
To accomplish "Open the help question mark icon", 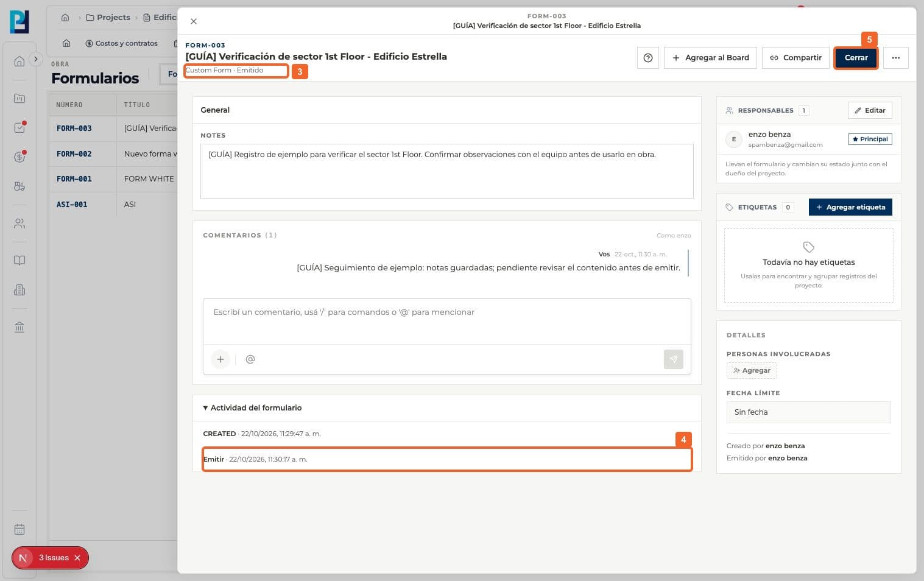I will pyautogui.click(x=648, y=58).
